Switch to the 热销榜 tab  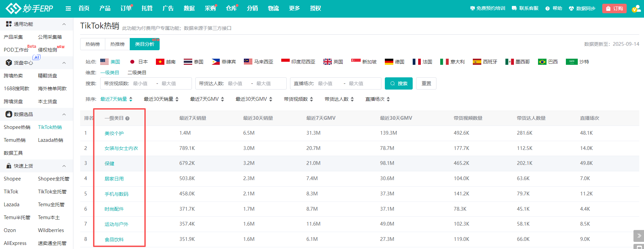[x=93, y=44]
